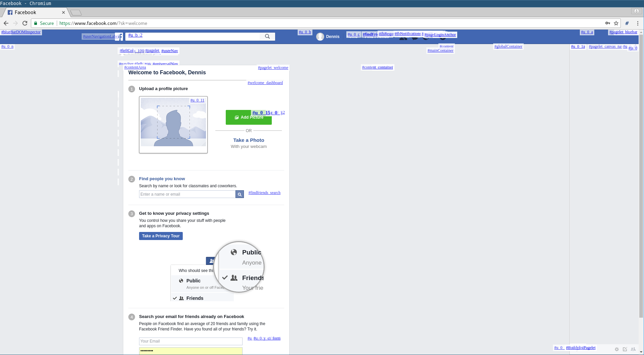Click the create group icon in chat bar
Viewport: 644px width, 355px height.
click(633, 349)
